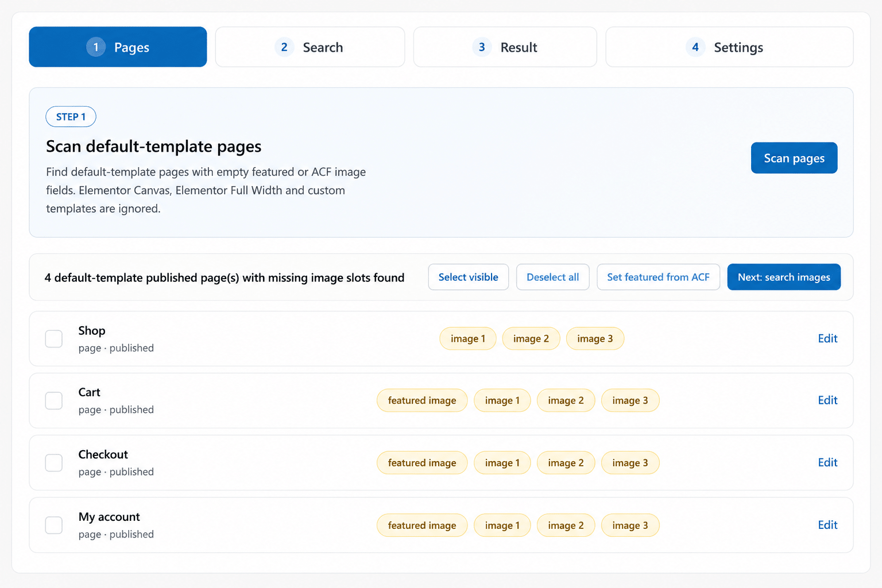
Task: Click Checkout's image 1 tag
Action: coord(502,463)
